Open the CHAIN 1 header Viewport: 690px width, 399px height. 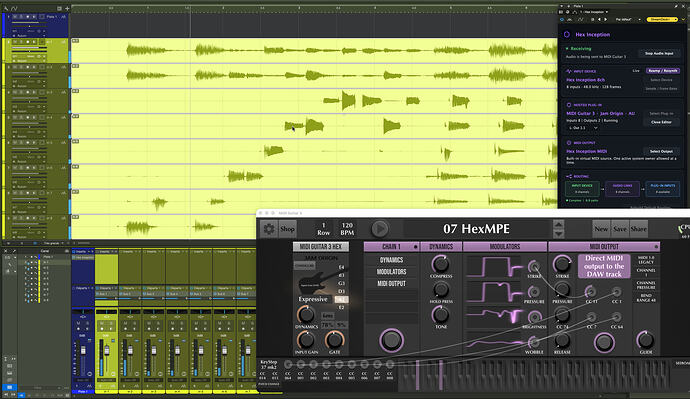tap(391, 247)
